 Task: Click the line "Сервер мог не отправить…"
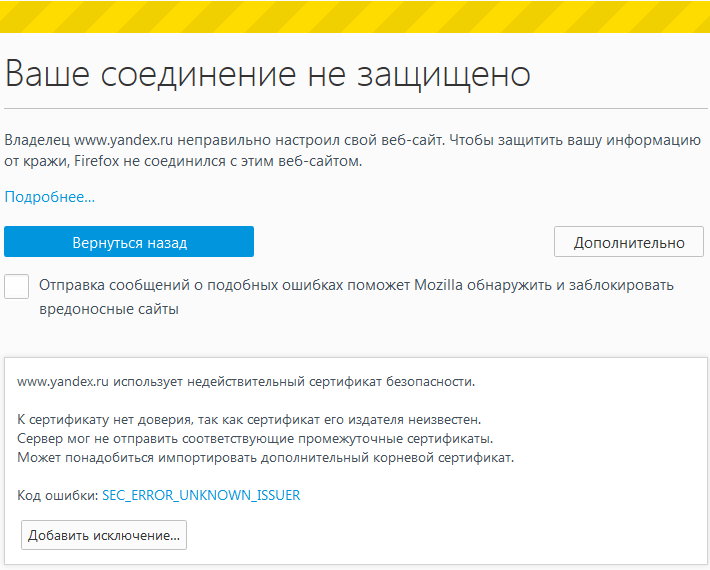coord(255,439)
